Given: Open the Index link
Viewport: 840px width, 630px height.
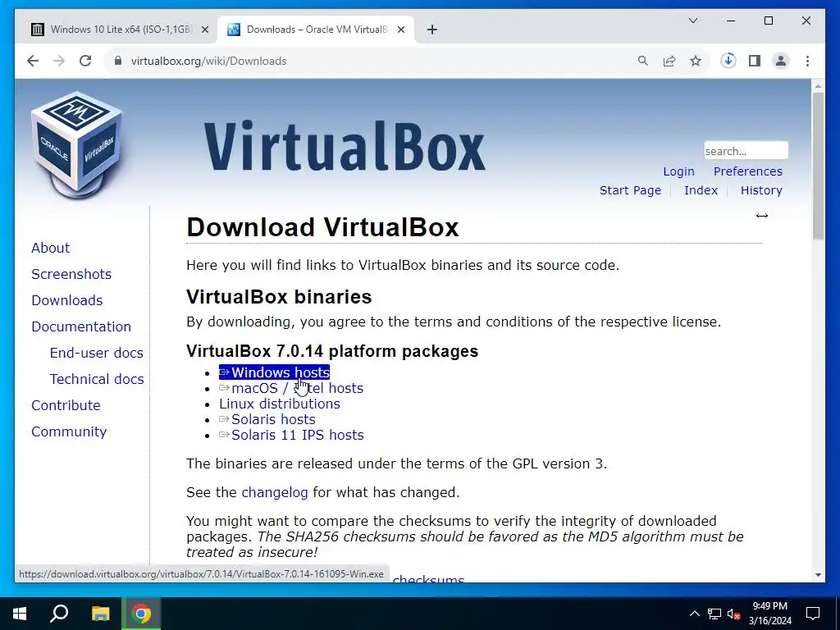Looking at the screenshot, I should tap(701, 190).
